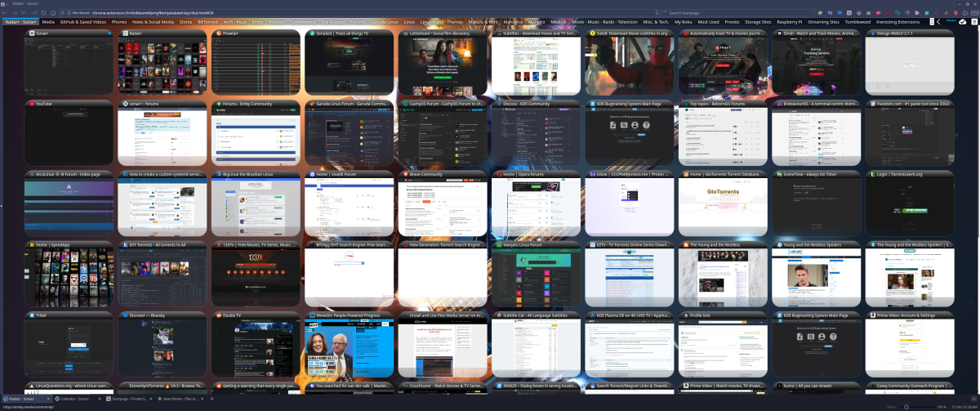This screenshot has width=980, height=411.
Task: Open Discuss - KDE Community tile
Action: click(536, 132)
